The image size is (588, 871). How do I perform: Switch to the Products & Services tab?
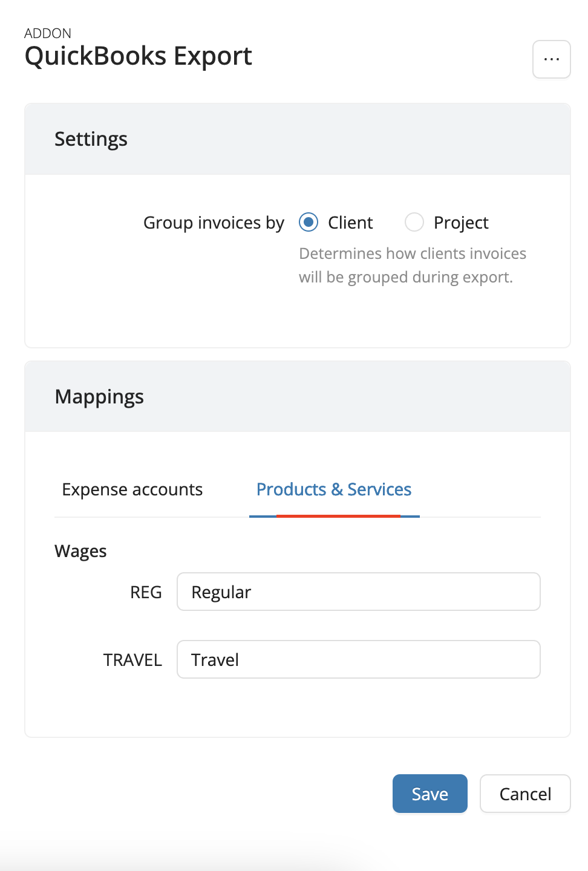(334, 489)
